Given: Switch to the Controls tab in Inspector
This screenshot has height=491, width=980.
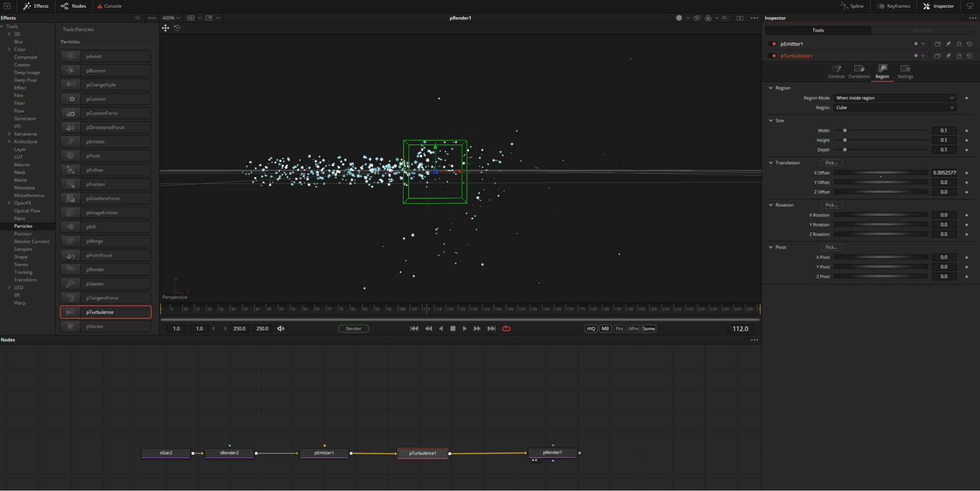Looking at the screenshot, I should coord(836,71).
